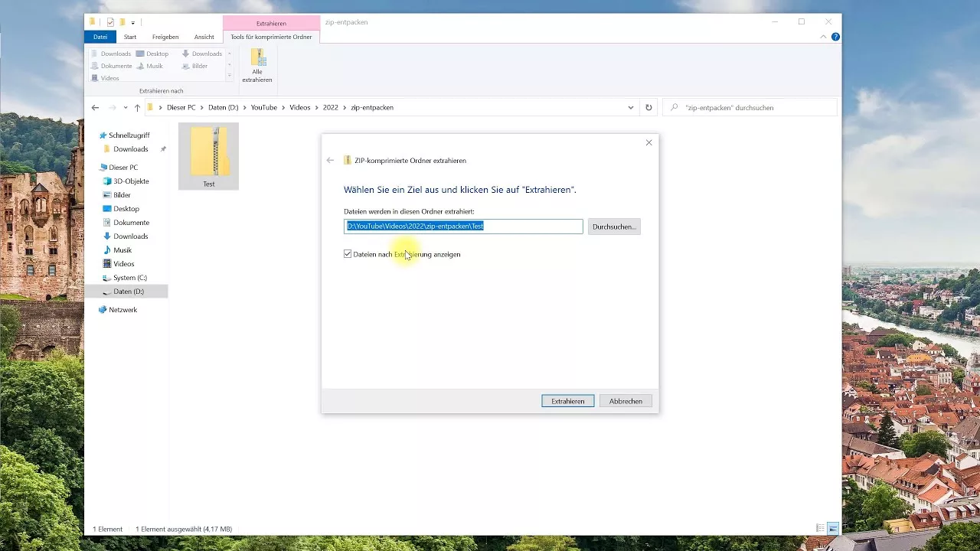Open the address bar history dropdown
This screenshot has height=551, width=980.
[630, 107]
